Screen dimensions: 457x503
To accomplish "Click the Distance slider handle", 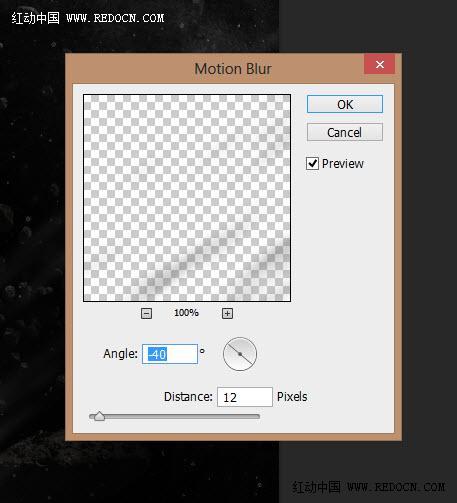I will [x=99, y=416].
